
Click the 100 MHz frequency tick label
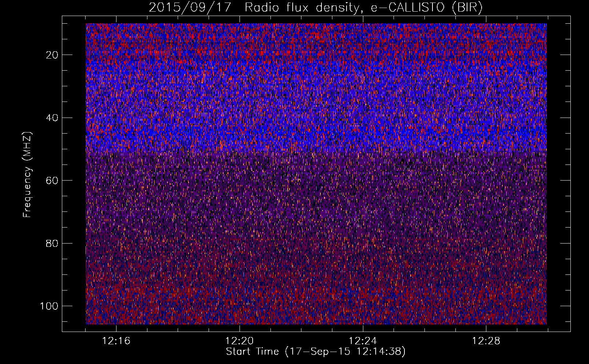[x=50, y=306]
